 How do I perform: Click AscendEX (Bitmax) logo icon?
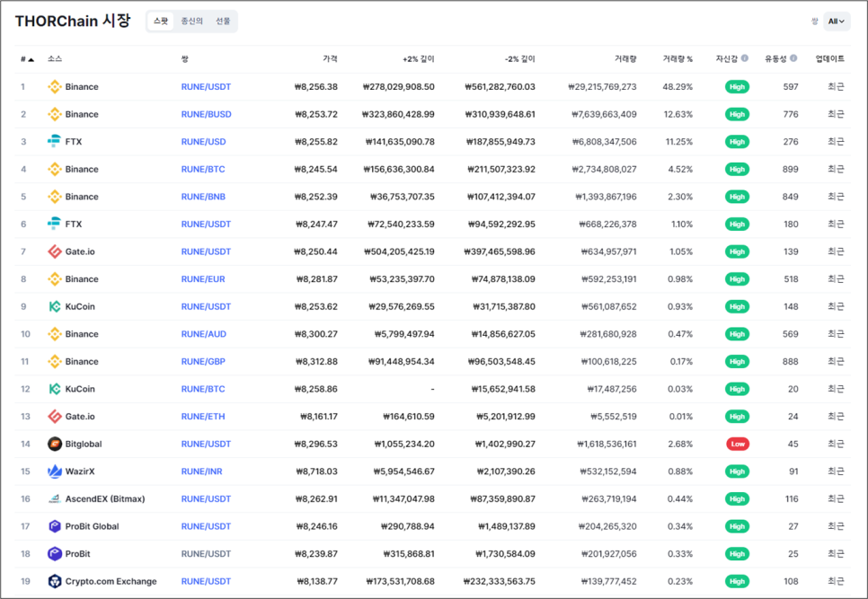click(x=54, y=499)
